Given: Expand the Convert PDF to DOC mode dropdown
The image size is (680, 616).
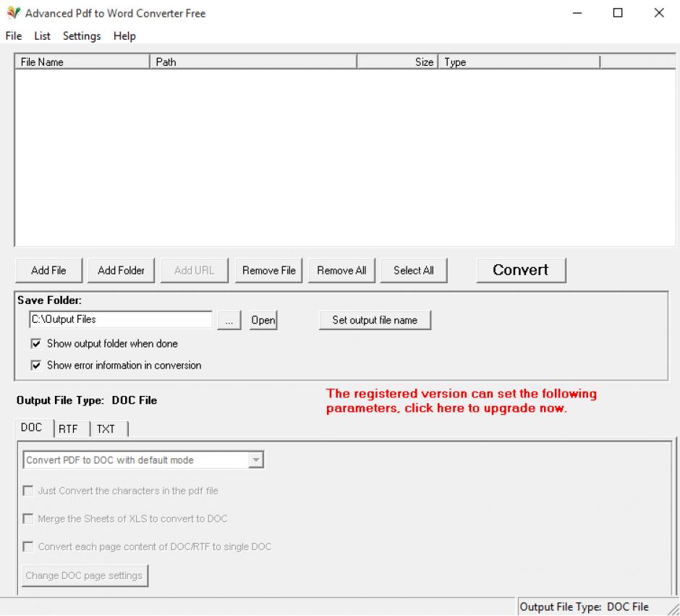Looking at the screenshot, I should tap(256, 460).
